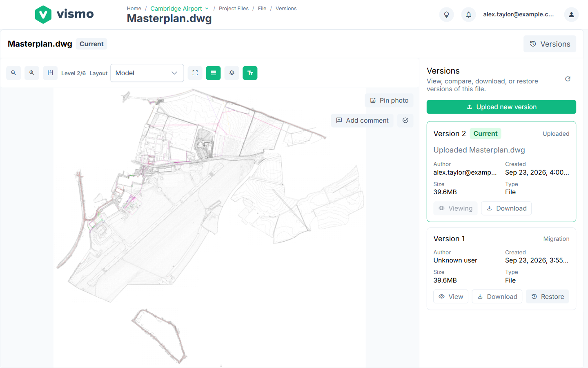Click the Masterplan drawing canvas
This screenshot has width=588, height=368.
point(209,227)
